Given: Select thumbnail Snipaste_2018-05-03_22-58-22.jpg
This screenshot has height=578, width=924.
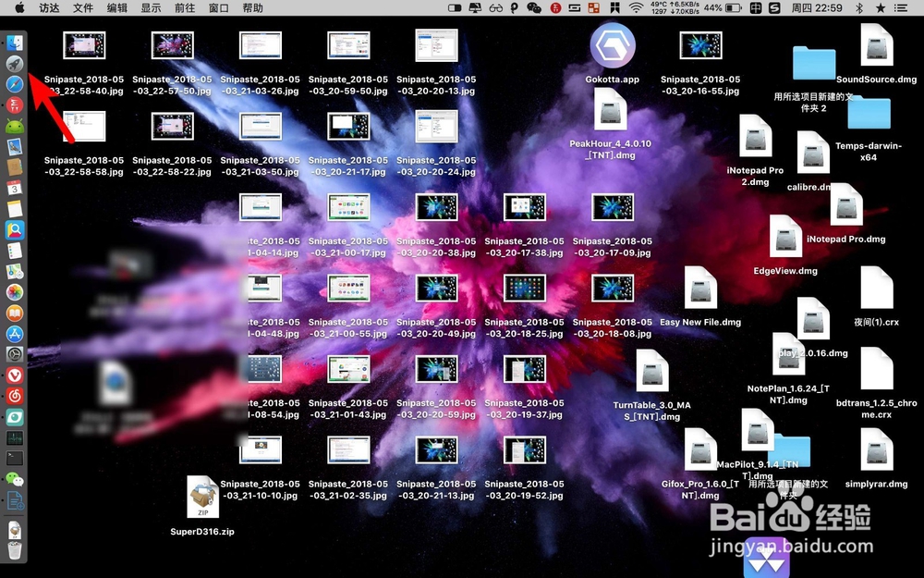Looking at the screenshot, I should point(172,126).
